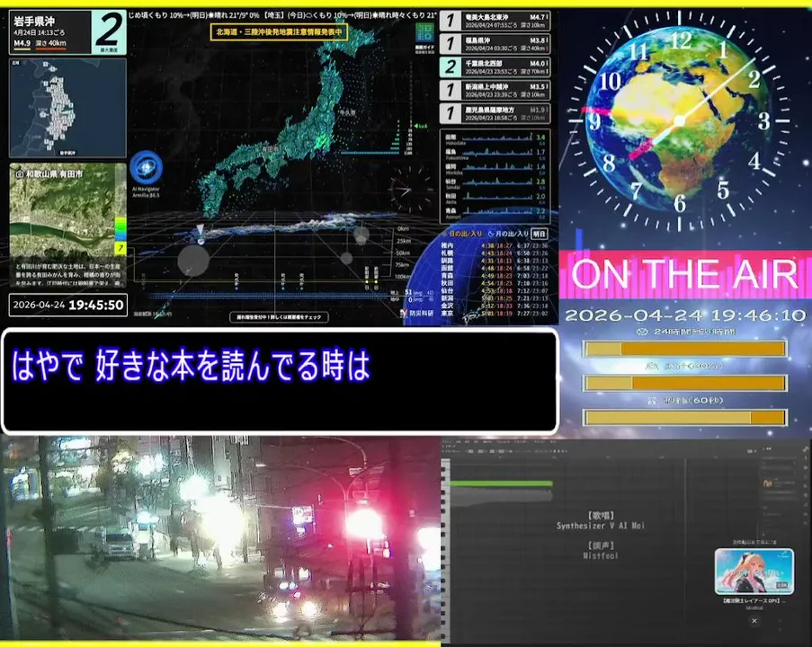The height and width of the screenshot is (647, 812).
Task: Click the Hakodate seismograph row
Action: click(495, 139)
